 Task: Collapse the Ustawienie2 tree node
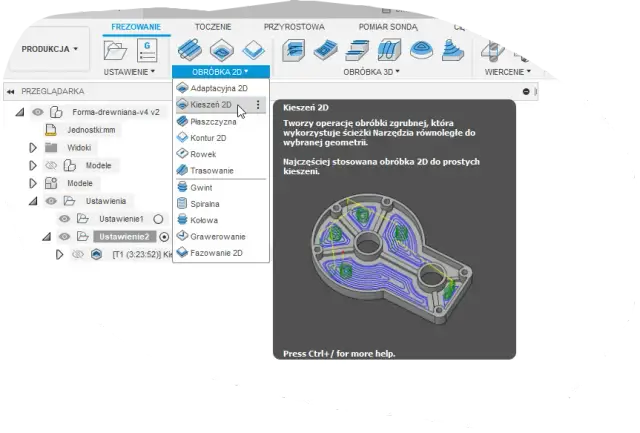pos(47,237)
